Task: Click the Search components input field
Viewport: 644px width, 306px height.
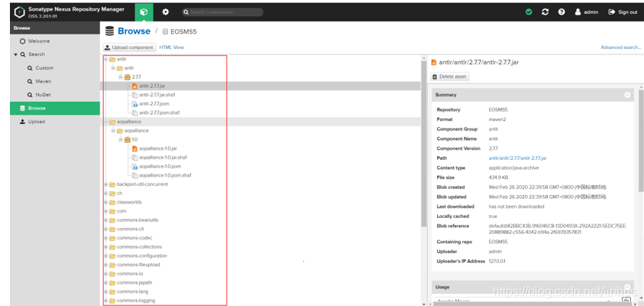Action: pyautogui.click(x=222, y=12)
